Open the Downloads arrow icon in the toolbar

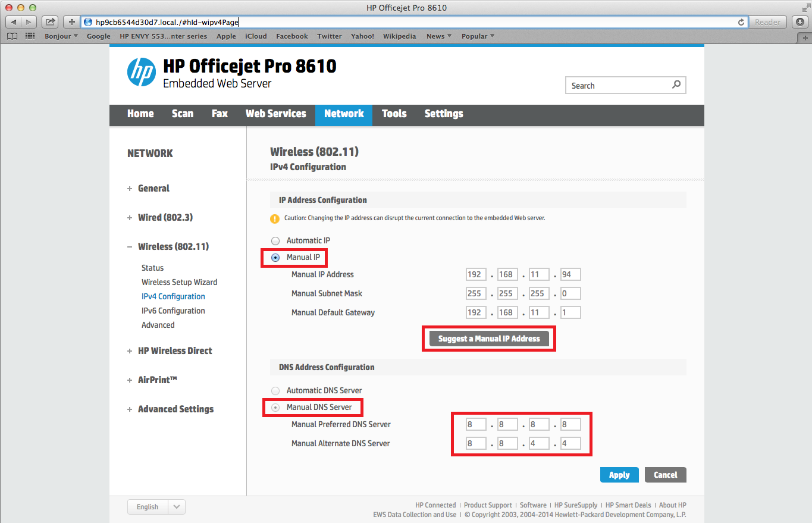click(800, 22)
